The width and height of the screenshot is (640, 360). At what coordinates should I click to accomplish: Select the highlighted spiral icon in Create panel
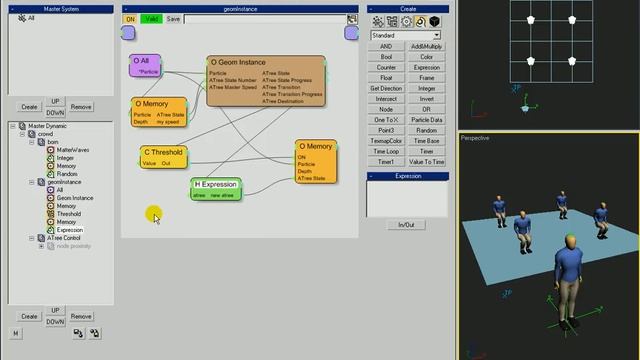pyautogui.click(x=420, y=22)
